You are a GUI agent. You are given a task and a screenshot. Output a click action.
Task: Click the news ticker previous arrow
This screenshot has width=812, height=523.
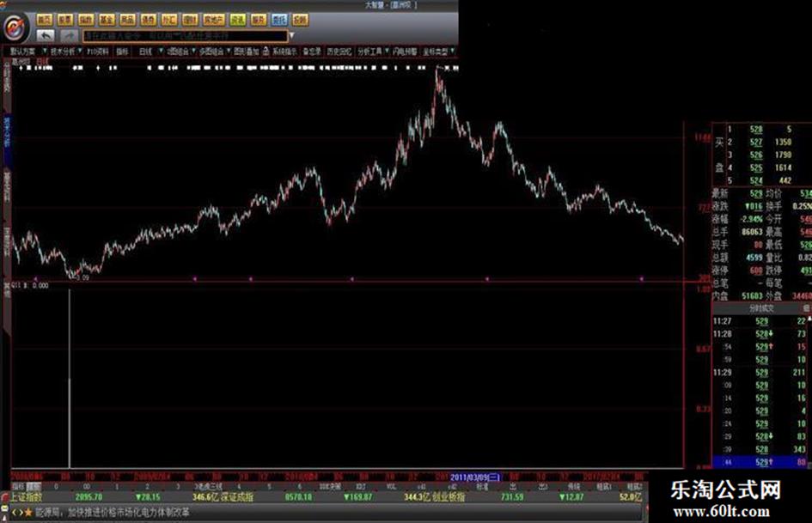[x=15, y=513]
